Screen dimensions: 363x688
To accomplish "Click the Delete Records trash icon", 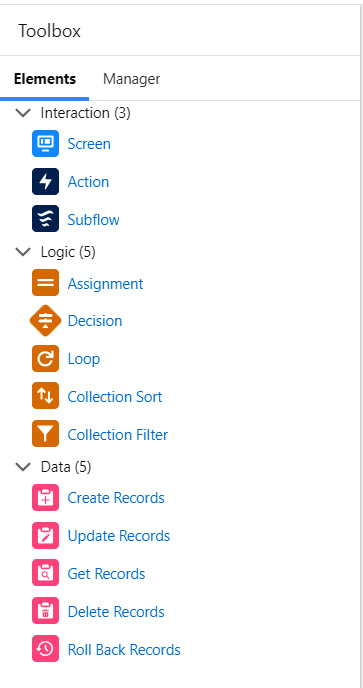I will 45,611.
